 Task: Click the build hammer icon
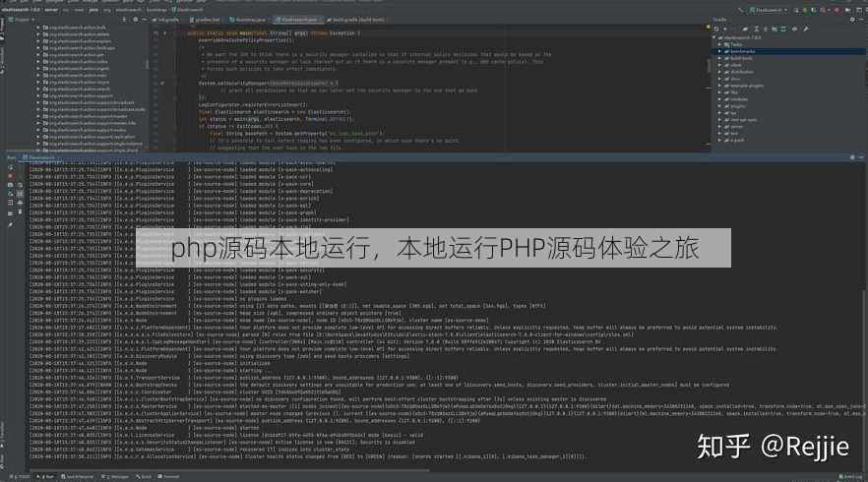(740, 10)
